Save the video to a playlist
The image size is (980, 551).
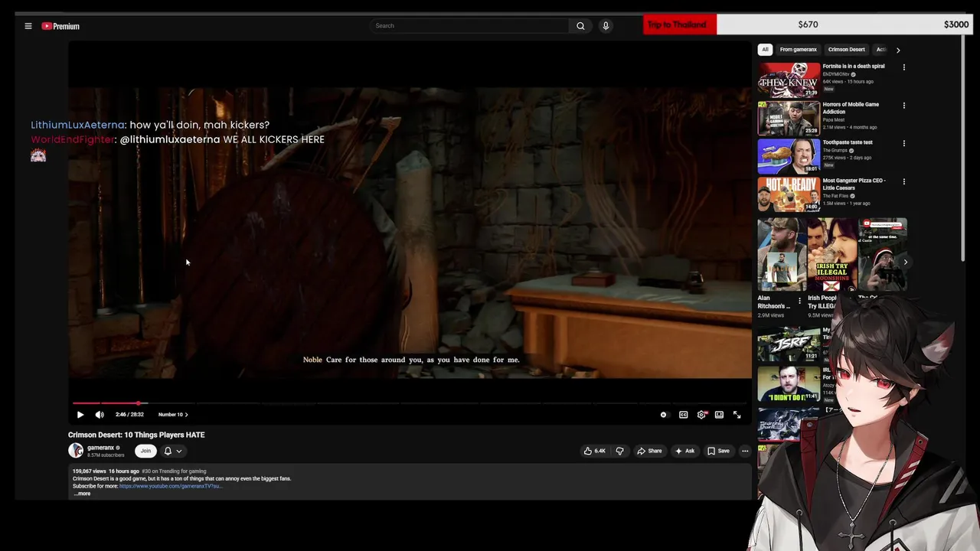[x=718, y=451]
